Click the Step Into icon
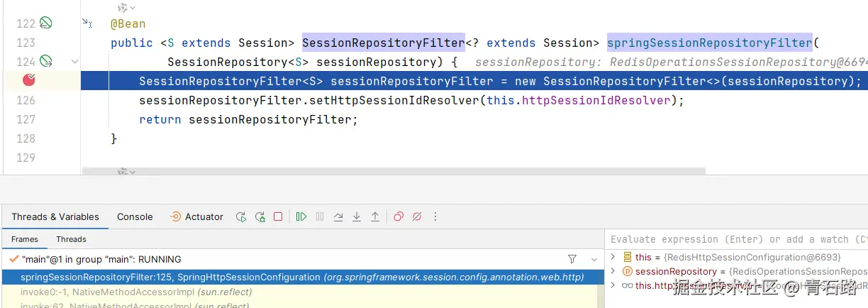The width and height of the screenshot is (868, 308). click(357, 216)
